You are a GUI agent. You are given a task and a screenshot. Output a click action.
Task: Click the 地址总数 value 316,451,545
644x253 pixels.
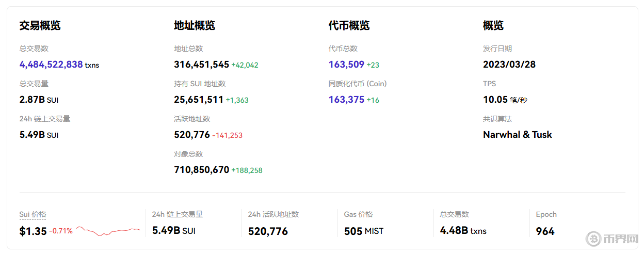[201, 65]
